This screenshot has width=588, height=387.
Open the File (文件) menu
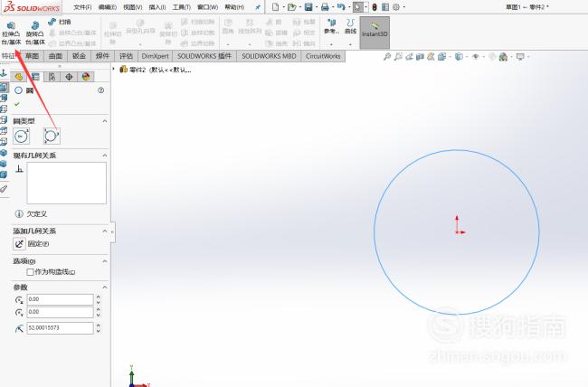[x=82, y=7]
